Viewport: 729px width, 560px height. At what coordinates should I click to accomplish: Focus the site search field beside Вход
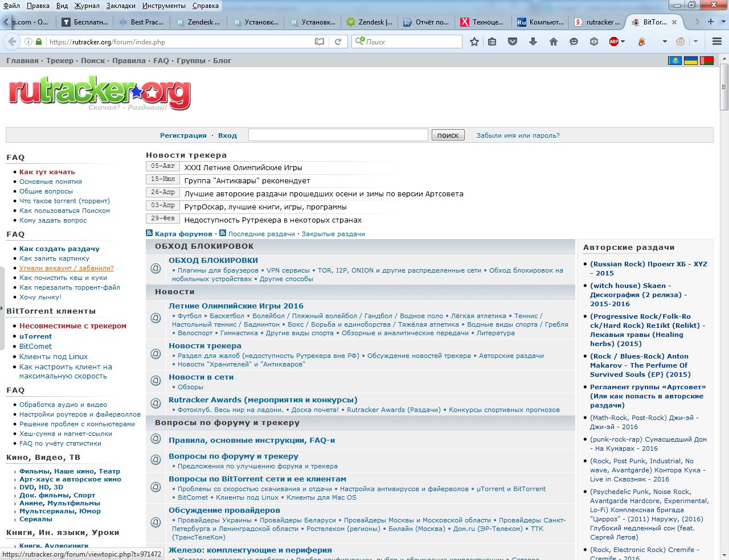338,135
